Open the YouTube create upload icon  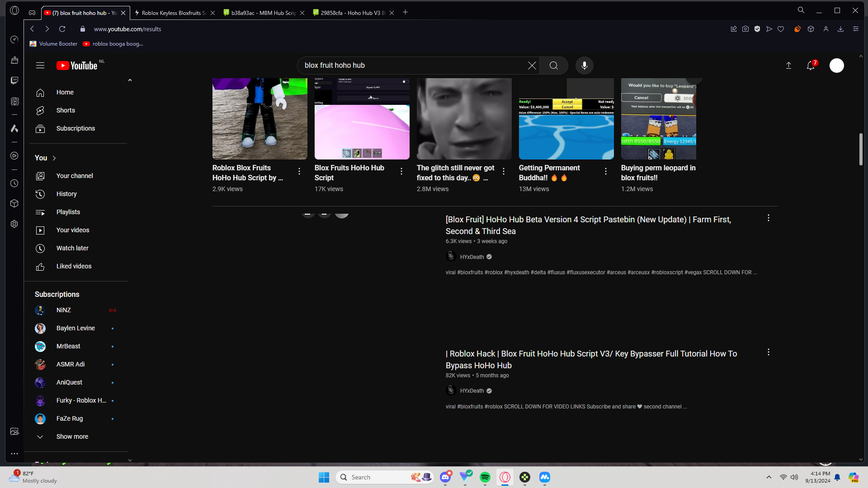pos(788,66)
